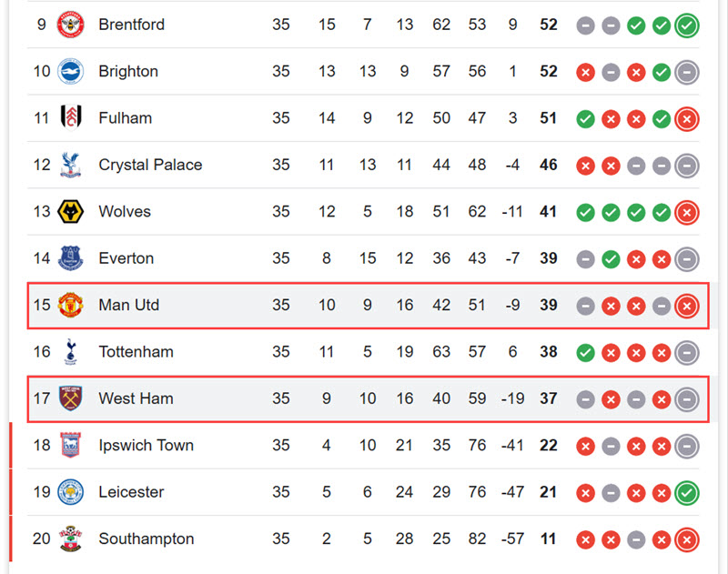Click the Brentford club crest
The height and width of the screenshot is (574, 728).
tap(70, 25)
